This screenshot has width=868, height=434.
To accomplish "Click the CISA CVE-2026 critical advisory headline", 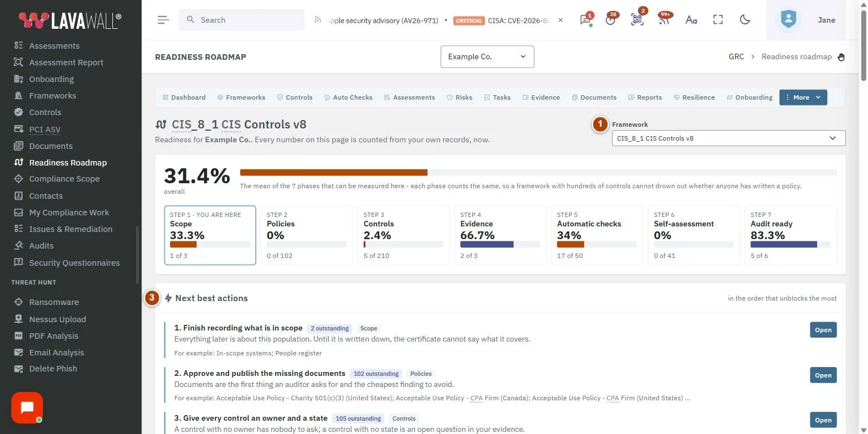I will [x=519, y=20].
